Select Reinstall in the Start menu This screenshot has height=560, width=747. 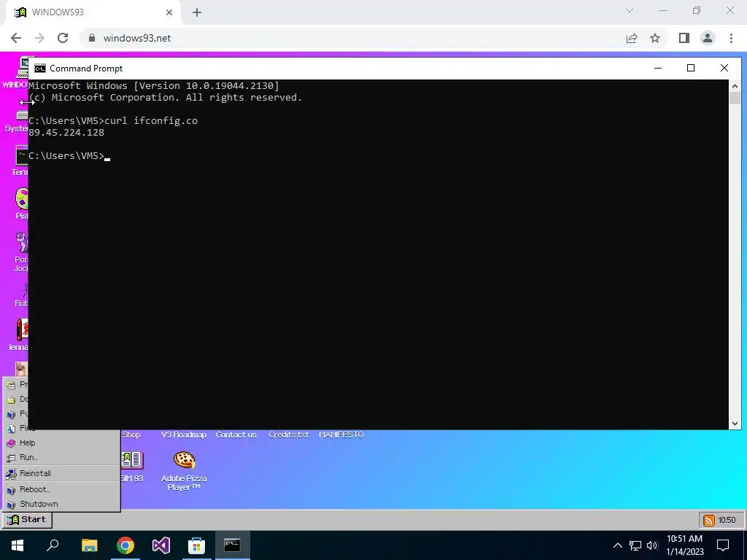(61, 473)
